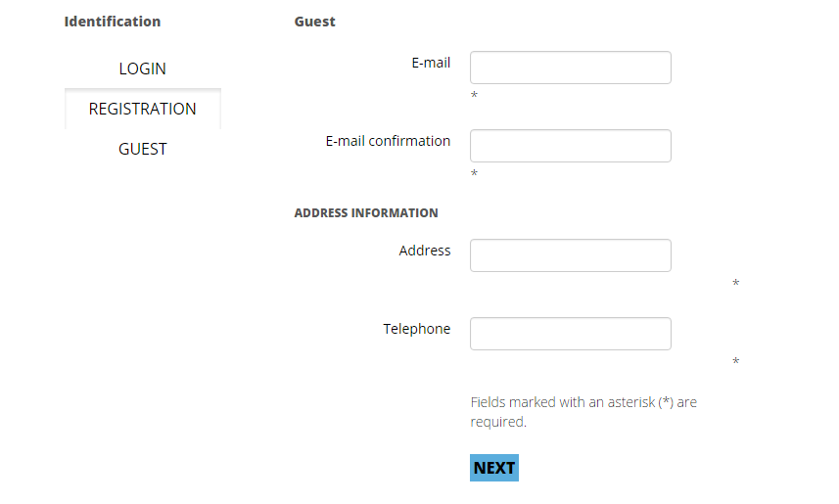Click the E-mail confirmation label
Screen dimensions: 839x504
coord(388,141)
